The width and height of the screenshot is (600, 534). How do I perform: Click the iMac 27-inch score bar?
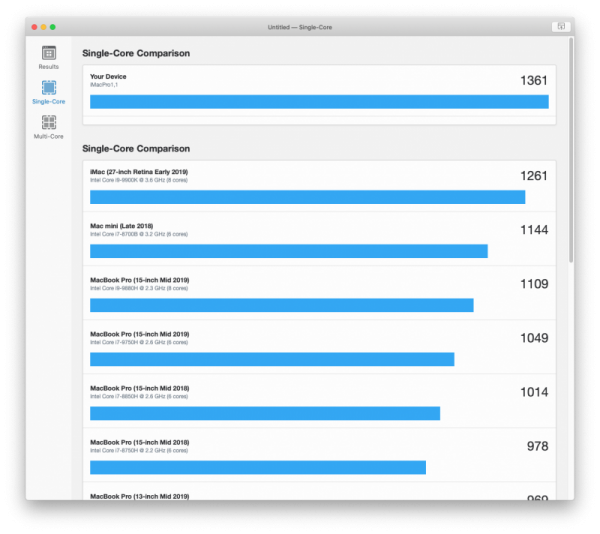[308, 197]
